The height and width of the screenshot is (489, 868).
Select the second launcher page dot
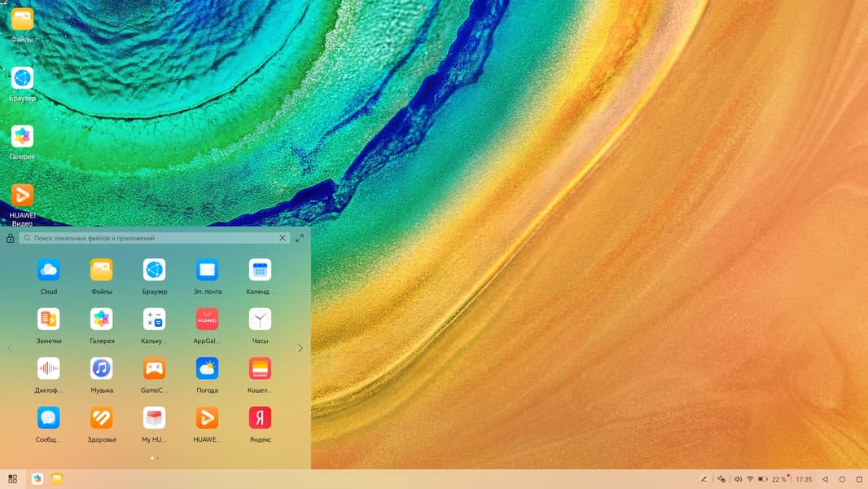[158, 458]
